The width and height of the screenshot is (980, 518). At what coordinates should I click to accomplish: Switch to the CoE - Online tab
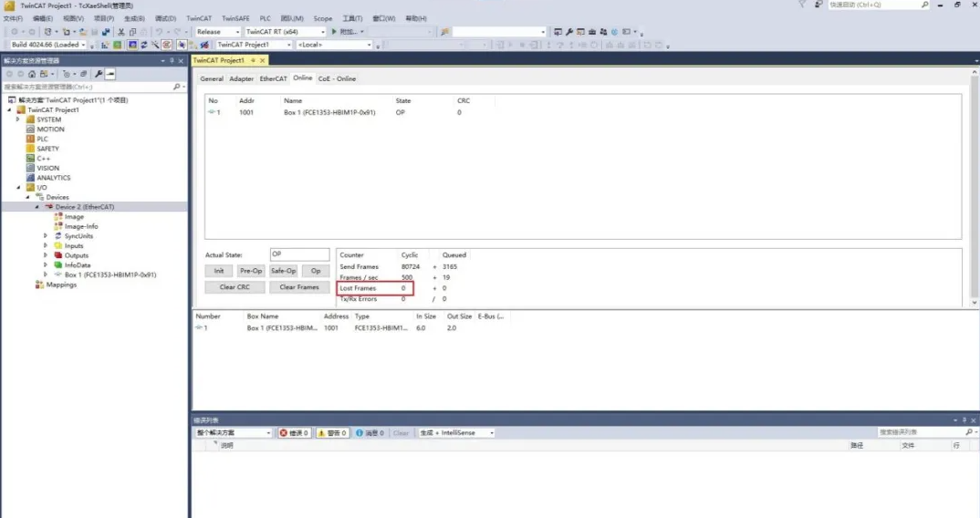coord(337,78)
